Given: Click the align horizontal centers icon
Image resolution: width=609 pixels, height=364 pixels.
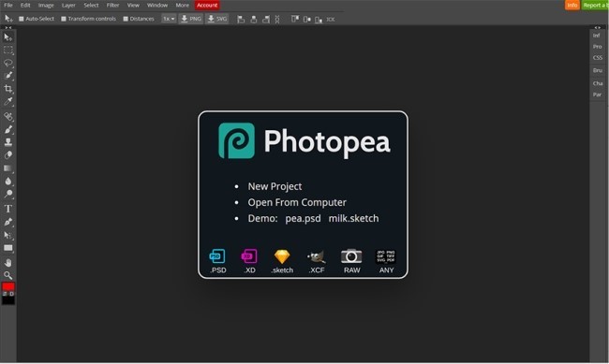Looking at the screenshot, I should pyautogui.click(x=253, y=19).
